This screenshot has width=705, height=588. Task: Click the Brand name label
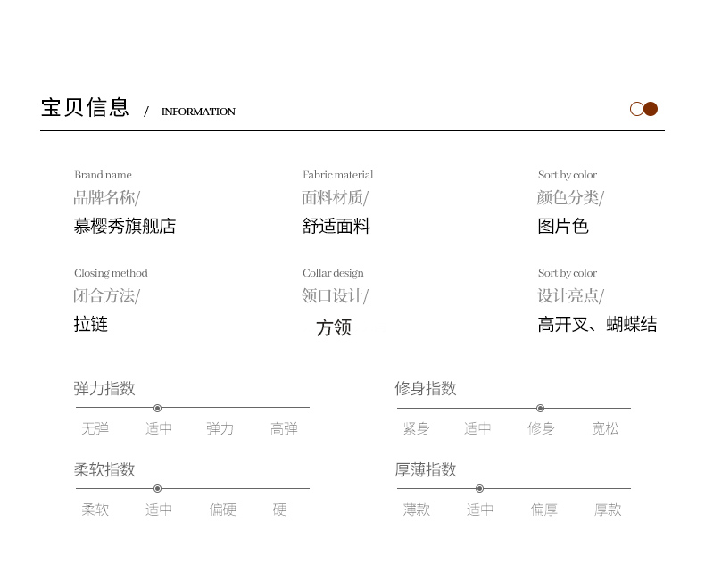point(103,175)
